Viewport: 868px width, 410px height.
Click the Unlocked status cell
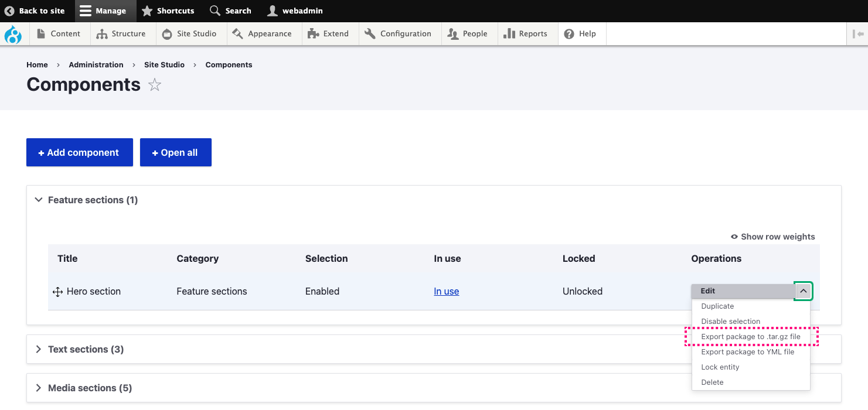[583, 292]
